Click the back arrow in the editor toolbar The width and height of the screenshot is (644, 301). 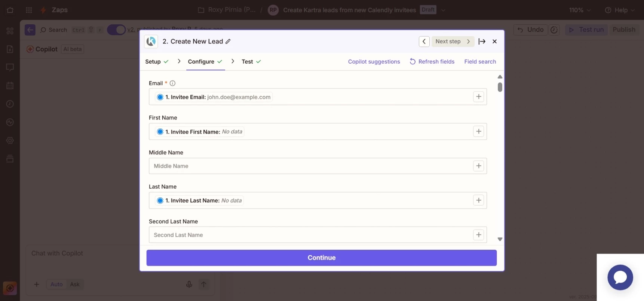coord(30,30)
